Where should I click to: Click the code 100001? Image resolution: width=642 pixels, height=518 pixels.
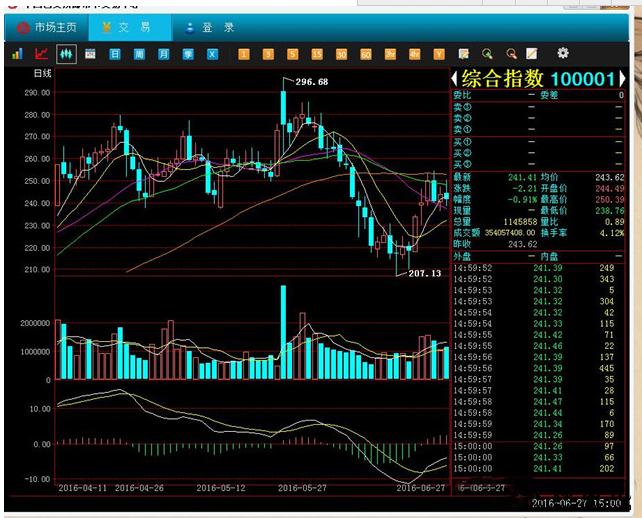point(583,79)
